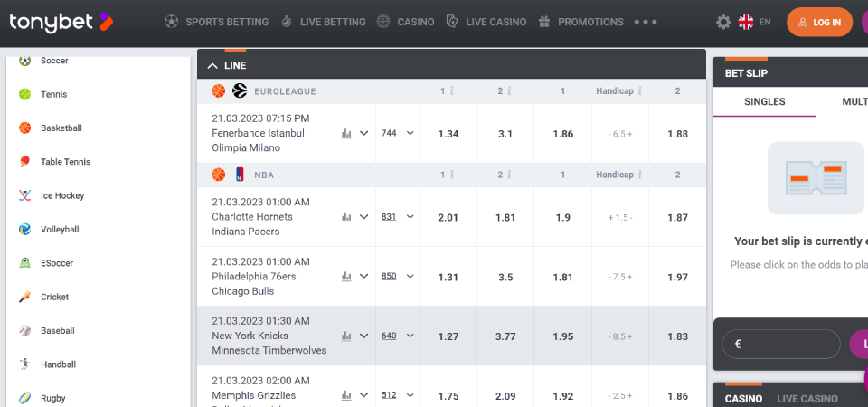Click the Handball player icon

point(25,364)
